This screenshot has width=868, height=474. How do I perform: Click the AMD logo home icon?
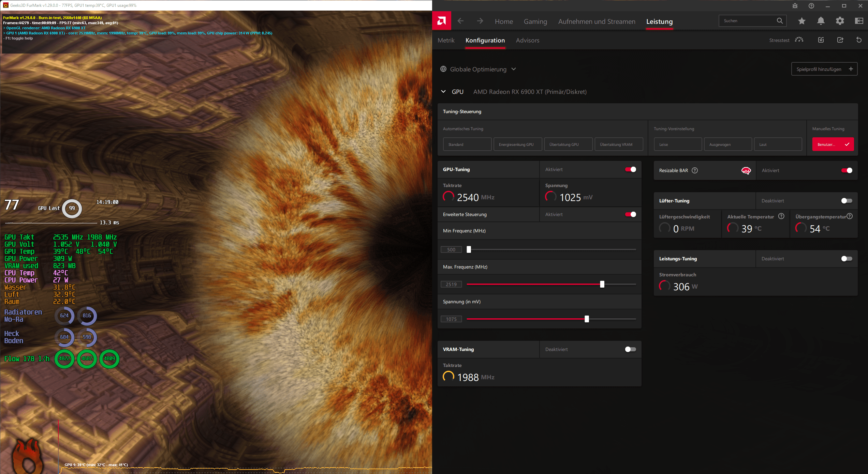pyautogui.click(x=442, y=21)
